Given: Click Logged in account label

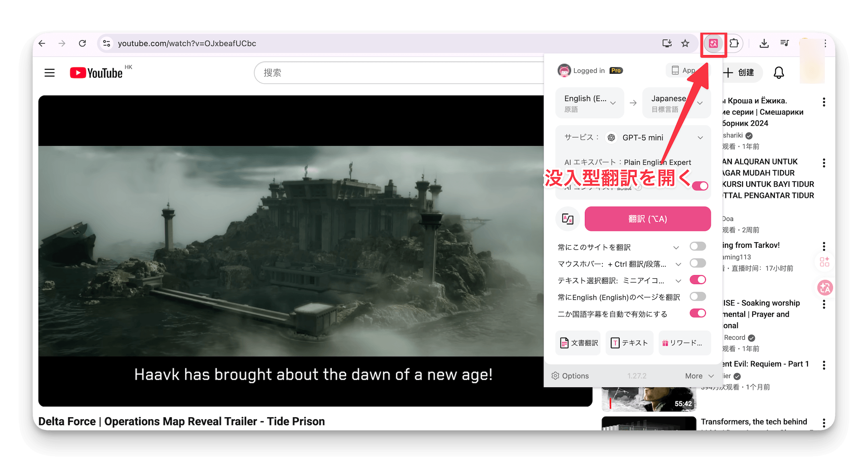Looking at the screenshot, I should click(589, 71).
